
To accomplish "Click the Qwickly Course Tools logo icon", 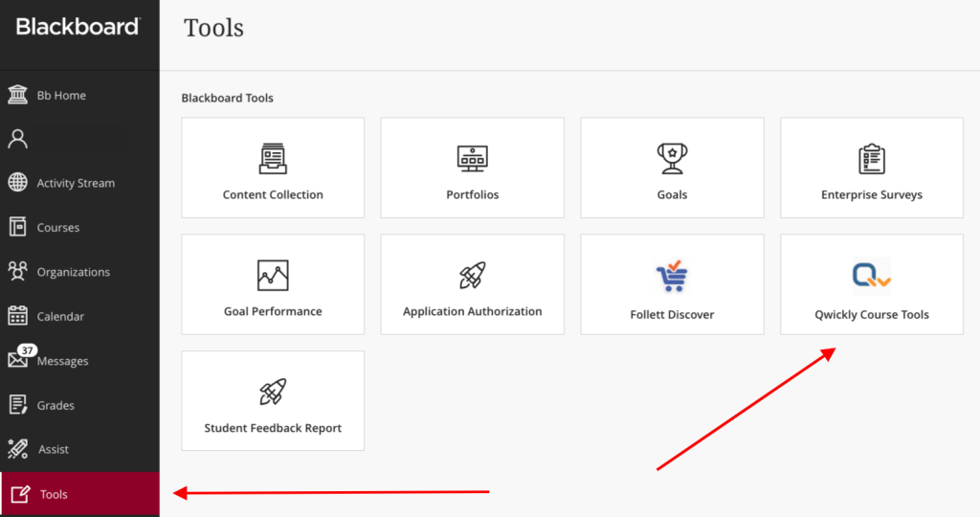I will click(872, 276).
